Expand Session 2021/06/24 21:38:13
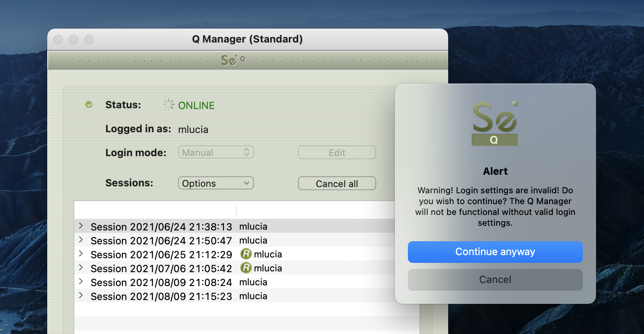This screenshot has height=334, width=644. (81, 226)
